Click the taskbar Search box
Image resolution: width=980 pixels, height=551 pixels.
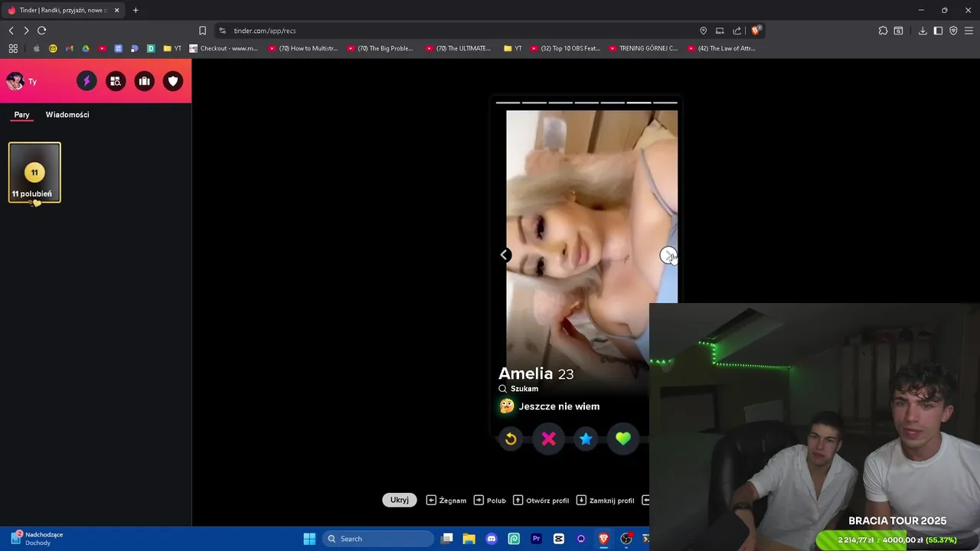click(378, 539)
